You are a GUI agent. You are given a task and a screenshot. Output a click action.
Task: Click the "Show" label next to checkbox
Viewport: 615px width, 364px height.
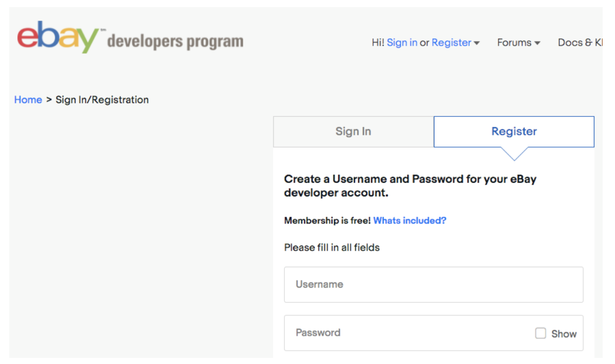[x=564, y=334]
